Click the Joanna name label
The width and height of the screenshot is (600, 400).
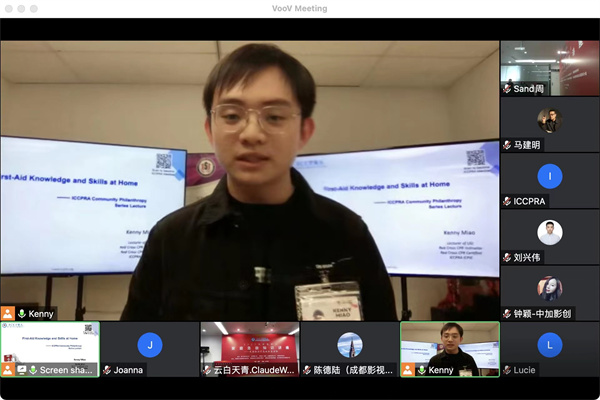(128, 370)
